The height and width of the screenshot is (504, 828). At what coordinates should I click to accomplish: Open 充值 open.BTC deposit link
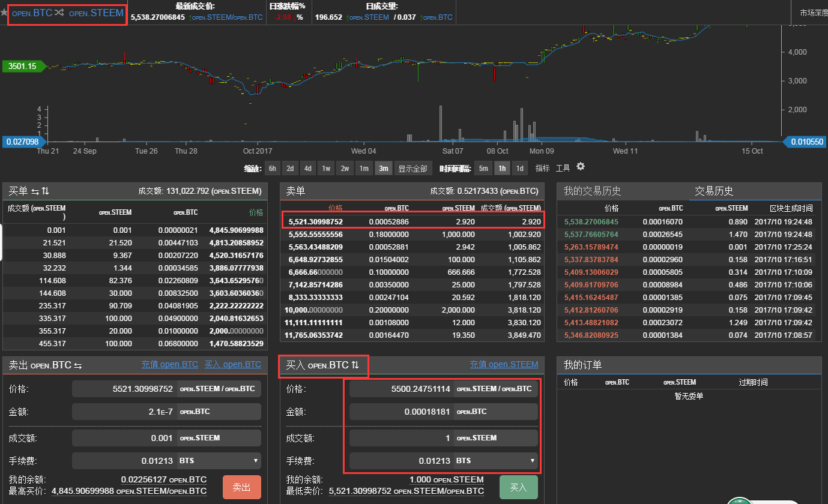[x=170, y=364]
